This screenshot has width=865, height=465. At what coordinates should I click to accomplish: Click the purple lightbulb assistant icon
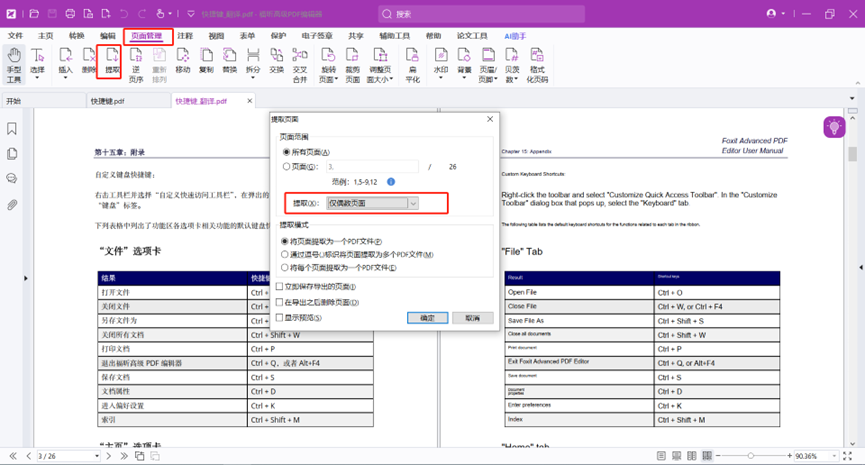(834, 127)
